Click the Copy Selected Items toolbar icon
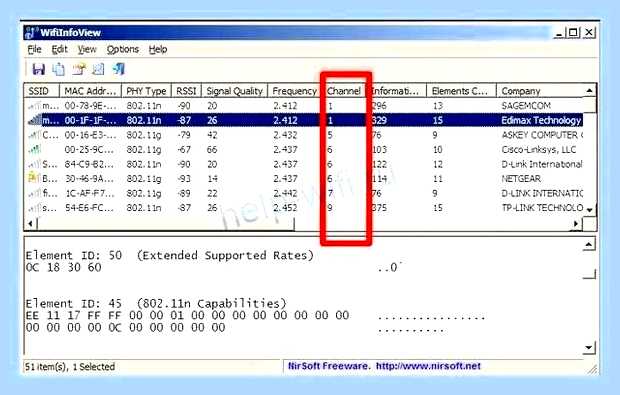Image resolution: width=620 pixels, height=395 pixels. [59, 69]
